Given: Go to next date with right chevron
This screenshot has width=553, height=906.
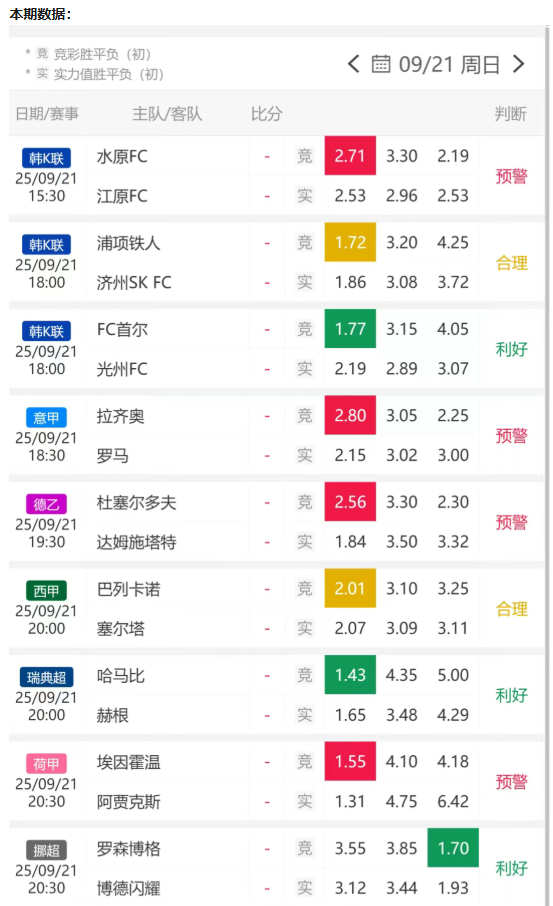Looking at the screenshot, I should tap(519, 64).
